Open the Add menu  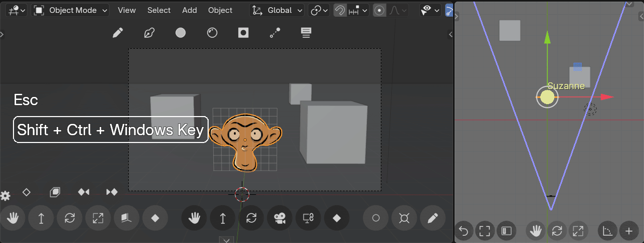coord(189,10)
